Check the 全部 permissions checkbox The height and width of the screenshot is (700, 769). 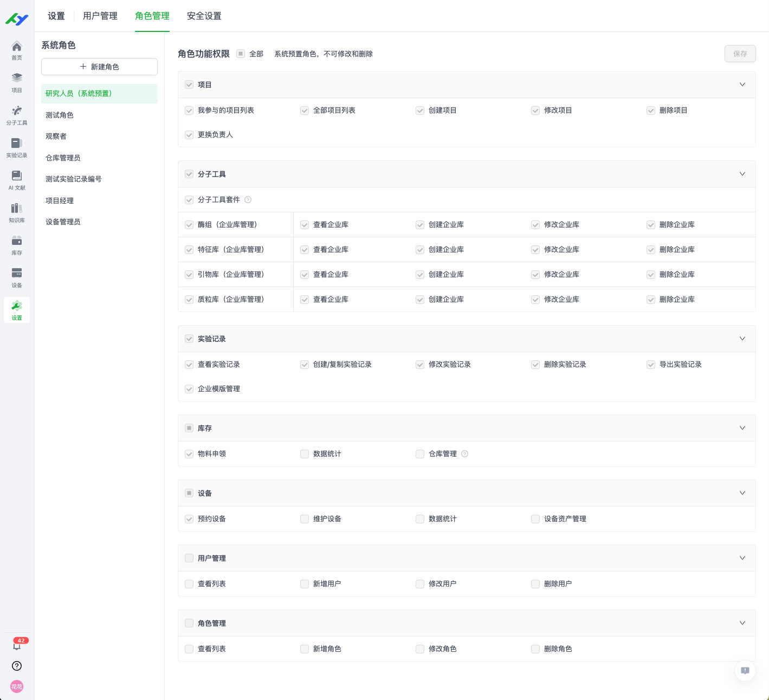pyautogui.click(x=241, y=54)
